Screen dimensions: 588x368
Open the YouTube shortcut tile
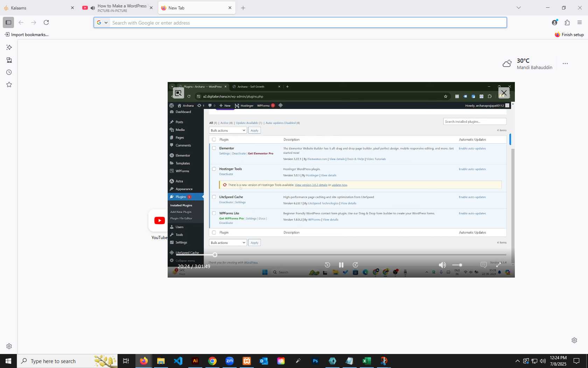point(158,221)
